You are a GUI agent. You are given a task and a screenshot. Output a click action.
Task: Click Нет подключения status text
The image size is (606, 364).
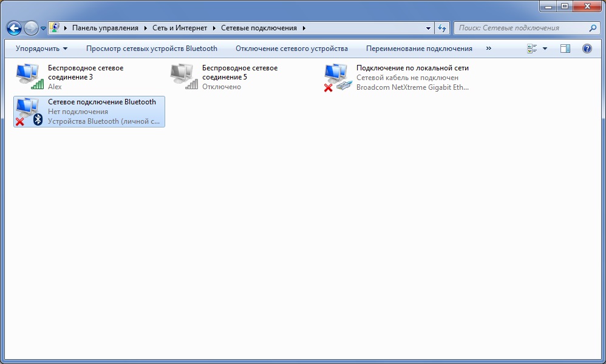coord(78,112)
